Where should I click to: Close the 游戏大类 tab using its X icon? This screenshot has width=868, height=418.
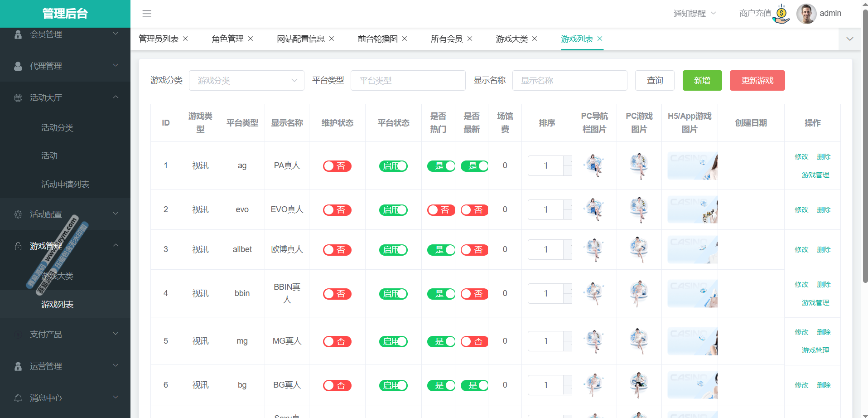point(535,39)
